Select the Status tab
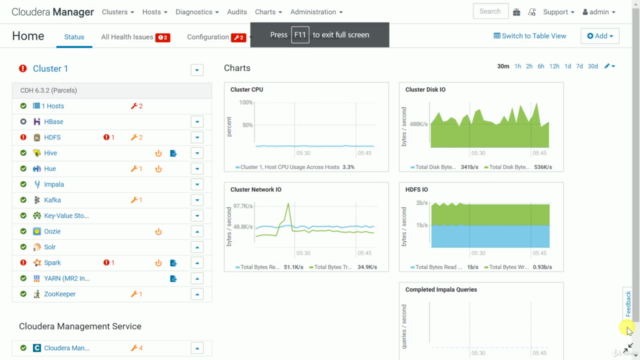 point(74,37)
